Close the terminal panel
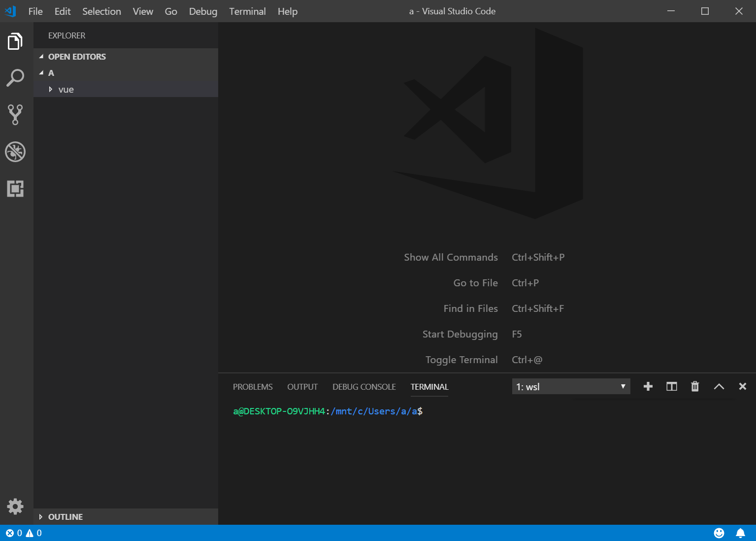 coord(742,387)
